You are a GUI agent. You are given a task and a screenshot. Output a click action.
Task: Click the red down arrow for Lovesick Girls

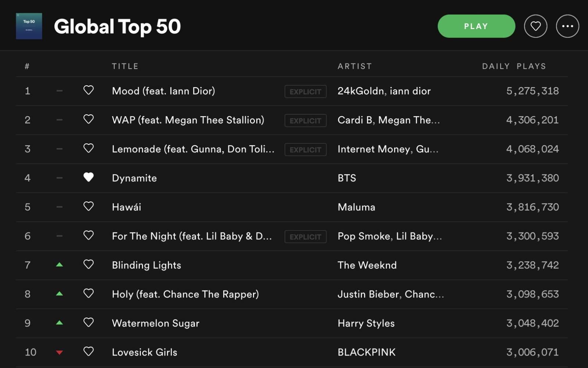(59, 353)
